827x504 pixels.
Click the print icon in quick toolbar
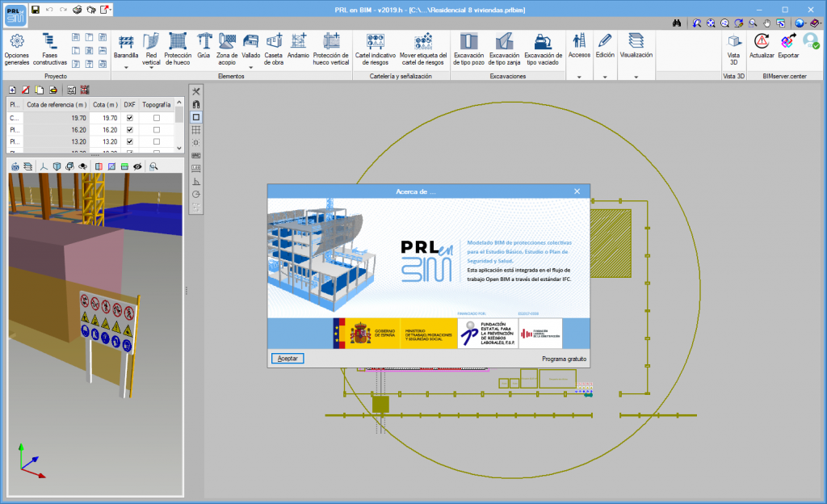click(x=77, y=10)
